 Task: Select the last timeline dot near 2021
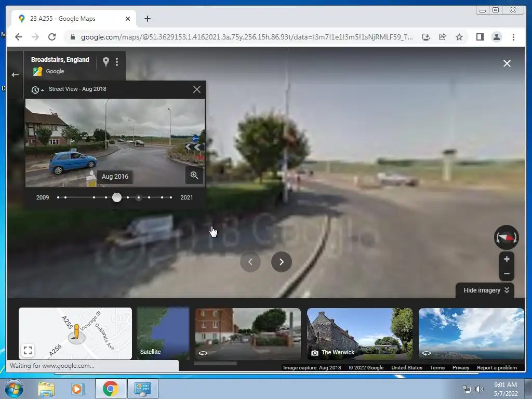(170, 197)
